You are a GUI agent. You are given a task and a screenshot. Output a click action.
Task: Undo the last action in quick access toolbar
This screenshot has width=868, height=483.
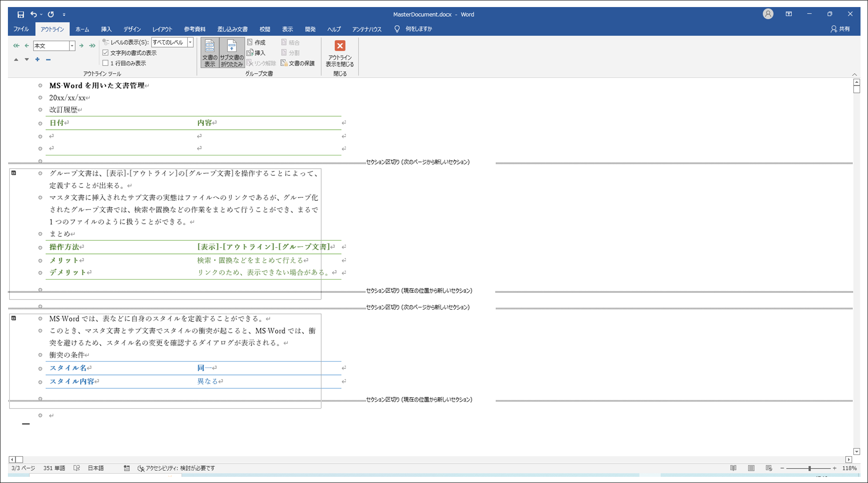[x=33, y=15]
